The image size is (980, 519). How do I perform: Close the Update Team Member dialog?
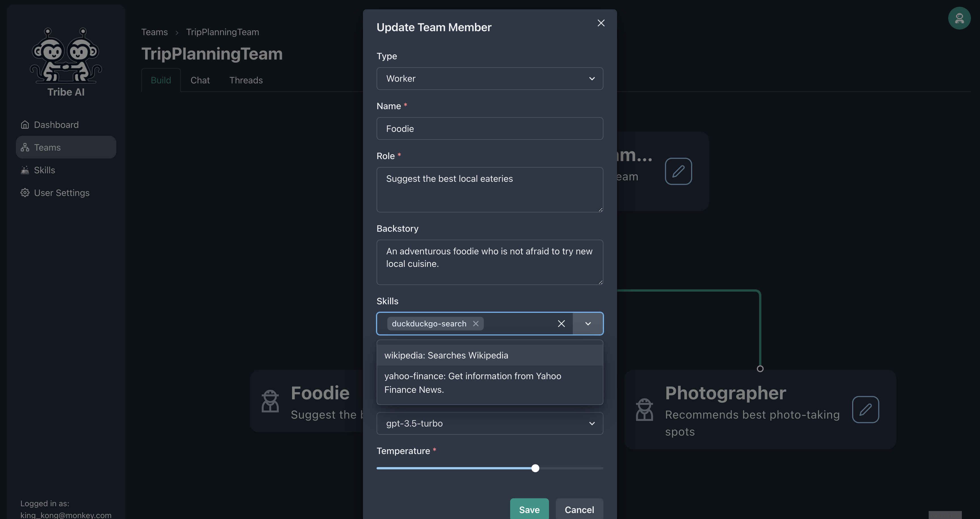coord(601,23)
